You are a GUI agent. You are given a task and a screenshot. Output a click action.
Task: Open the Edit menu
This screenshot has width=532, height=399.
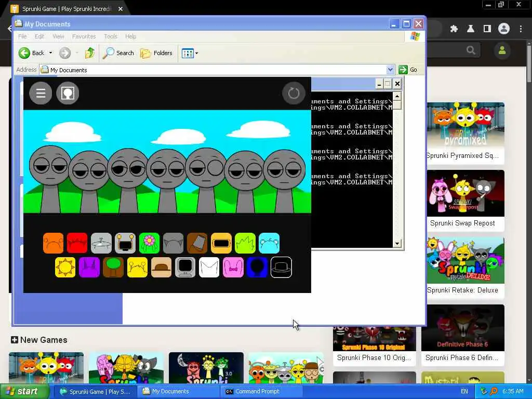tap(39, 36)
